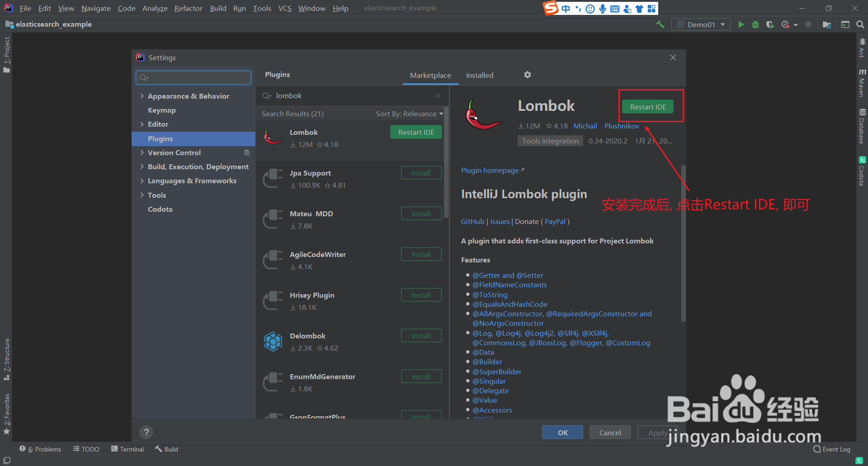Install the AgileCodeWriter plugin
This screenshot has height=466, width=868.
click(x=421, y=254)
